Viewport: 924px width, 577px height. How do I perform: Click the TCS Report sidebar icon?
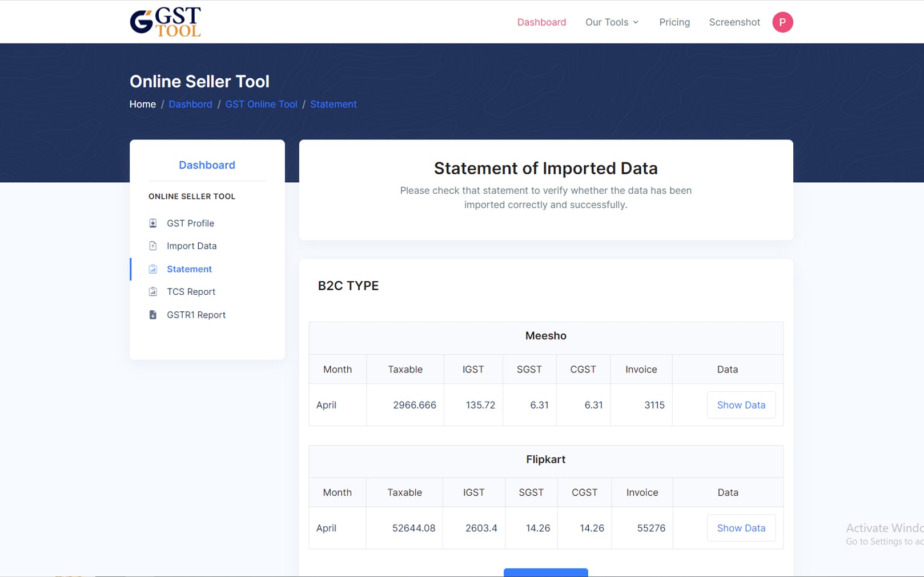tap(152, 292)
